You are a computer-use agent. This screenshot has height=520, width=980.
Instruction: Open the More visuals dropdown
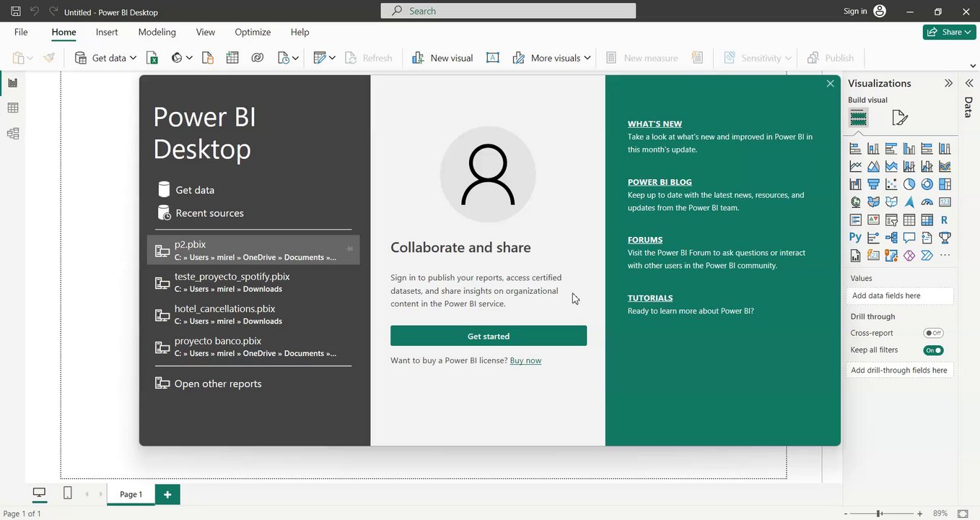pyautogui.click(x=552, y=58)
